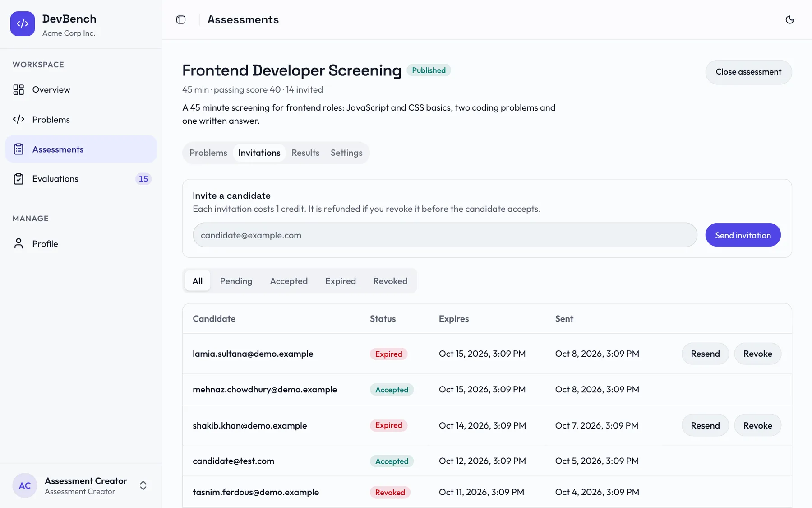Open Overview in the sidebar

tap(81, 89)
